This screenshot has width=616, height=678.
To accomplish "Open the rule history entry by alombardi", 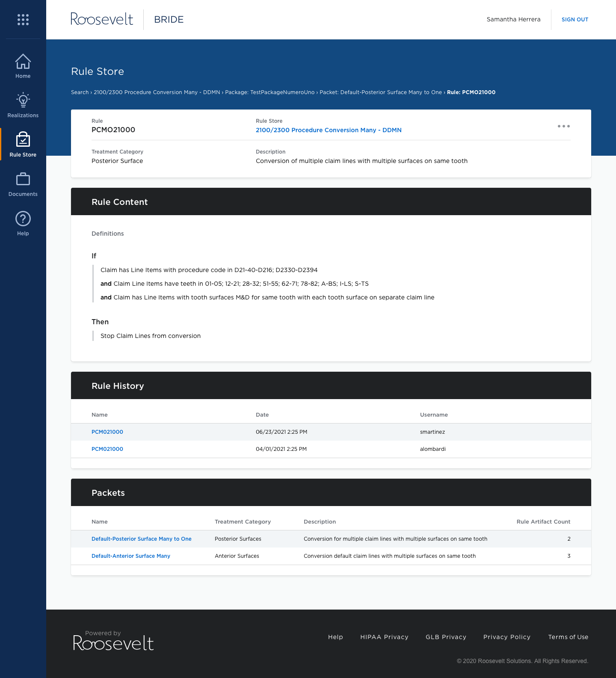I will (107, 449).
